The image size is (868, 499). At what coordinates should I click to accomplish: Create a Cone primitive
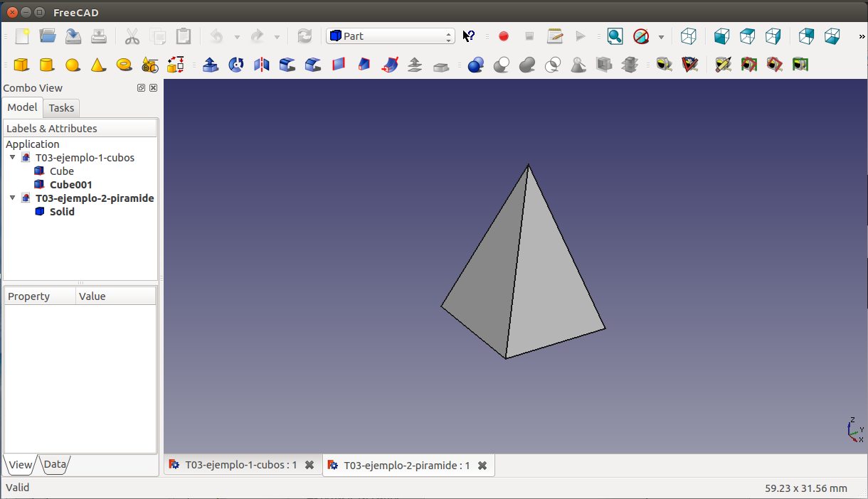(98, 65)
